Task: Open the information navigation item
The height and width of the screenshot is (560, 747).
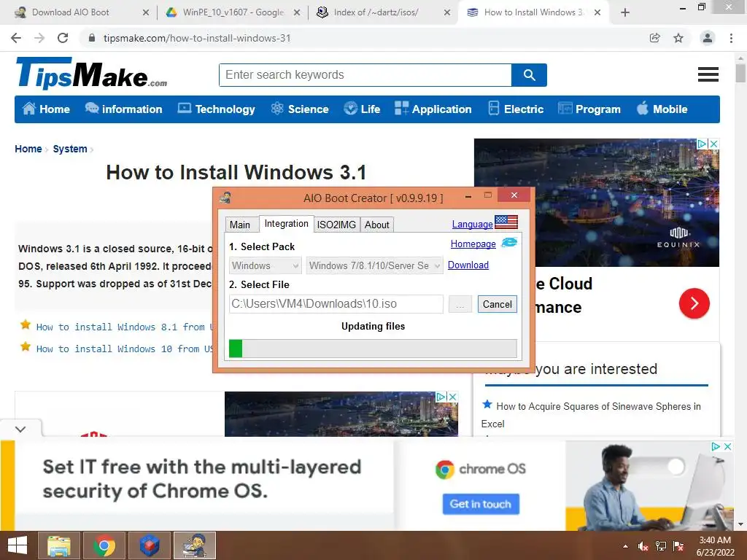Action: point(124,109)
